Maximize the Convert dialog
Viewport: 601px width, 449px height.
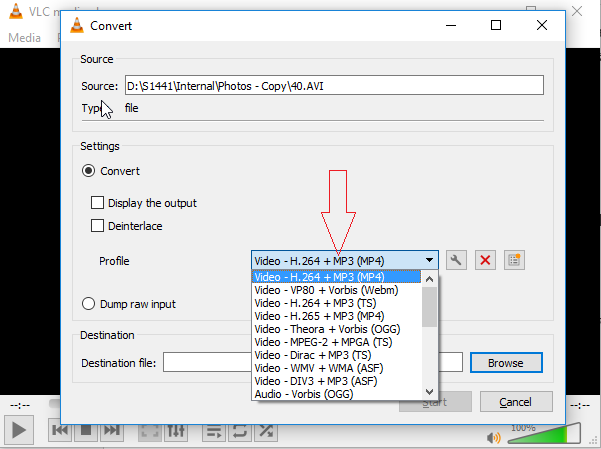click(x=496, y=25)
